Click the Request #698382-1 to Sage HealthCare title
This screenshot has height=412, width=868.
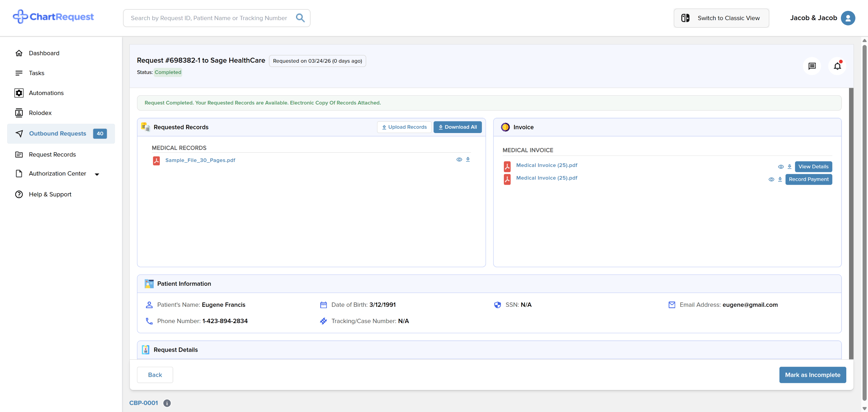[201, 60]
